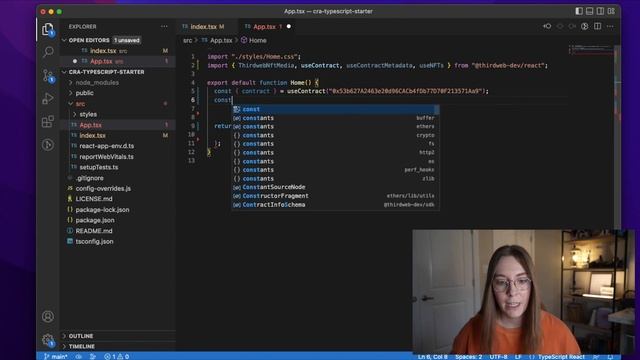Select ConstructorFragment suggestion
The width and height of the screenshot is (640, 360).
click(x=336, y=196)
